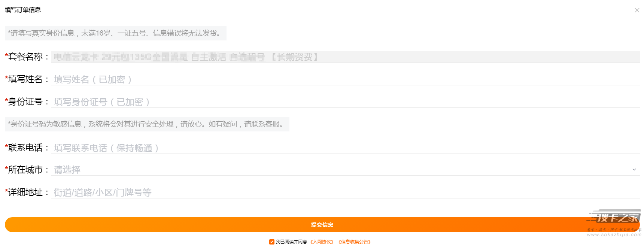Click the 详细地址 label
Image resolution: width=644 pixels, height=249 pixels.
(27, 192)
